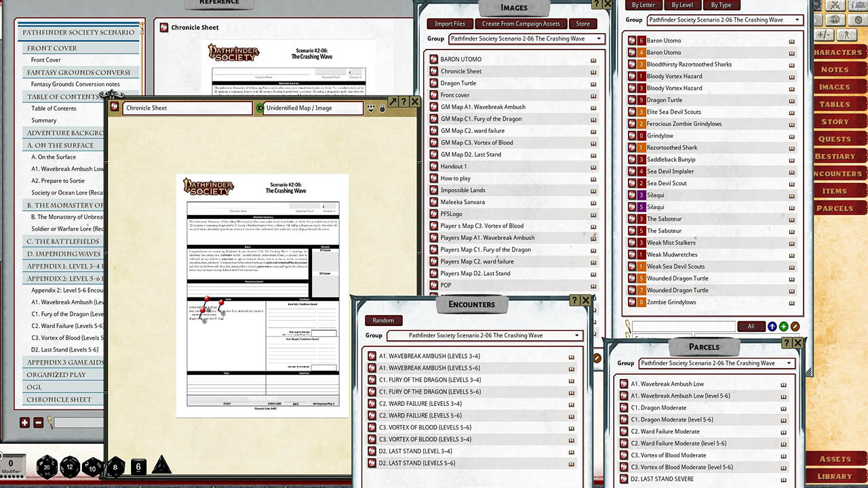Add a new bestiary entry with the green plus icon
The width and height of the screenshot is (868, 488).
[783, 326]
